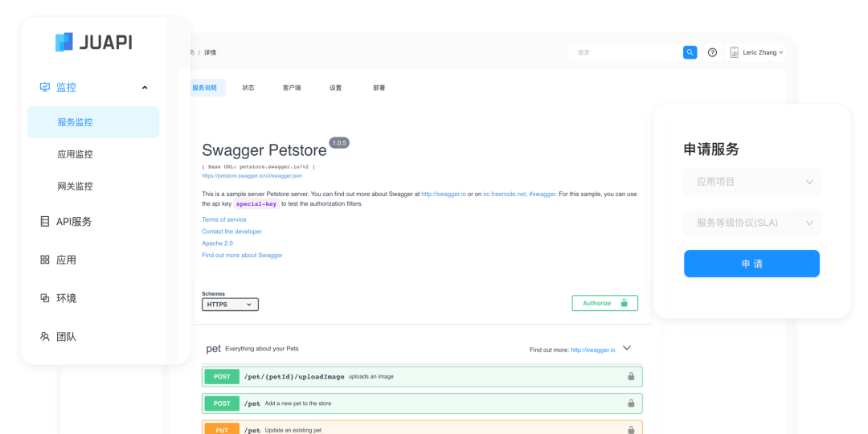
Task: Click the lock icon on POST /pet row
Action: coord(631,403)
